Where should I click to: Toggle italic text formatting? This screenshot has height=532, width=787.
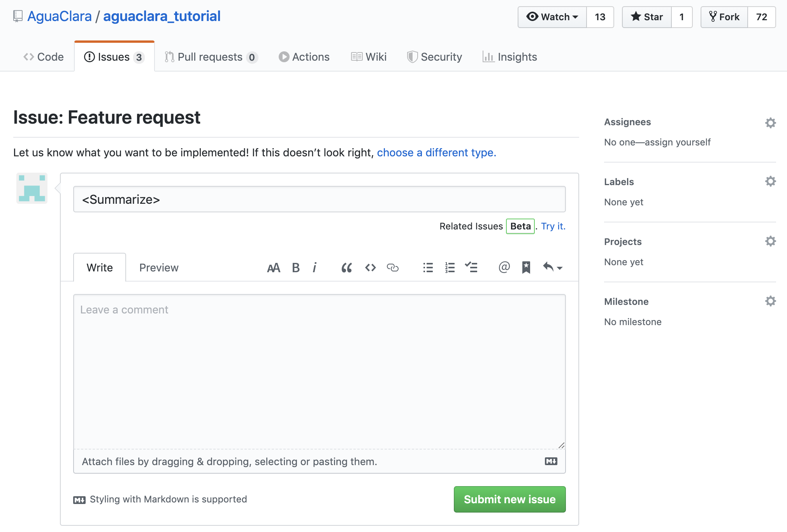pyautogui.click(x=314, y=268)
